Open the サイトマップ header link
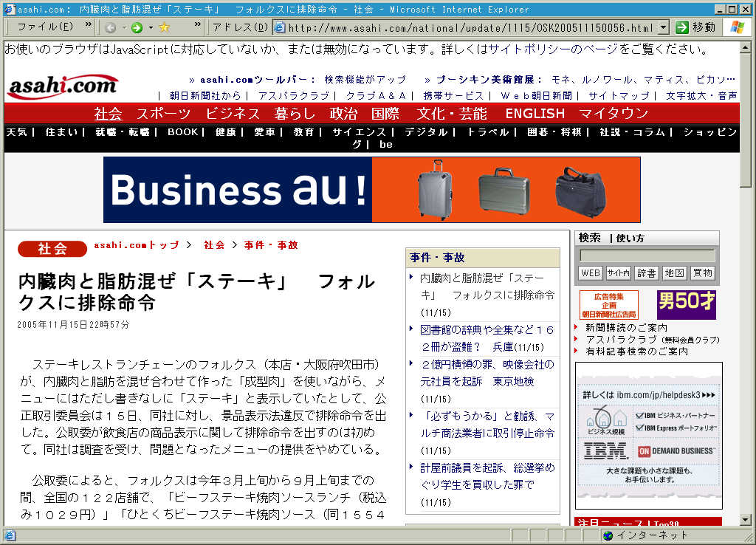This screenshot has width=756, height=545. click(619, 95)
